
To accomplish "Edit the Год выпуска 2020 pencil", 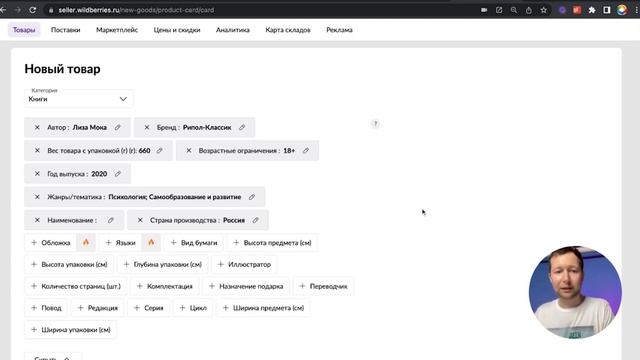I will (x=118, y=174).
